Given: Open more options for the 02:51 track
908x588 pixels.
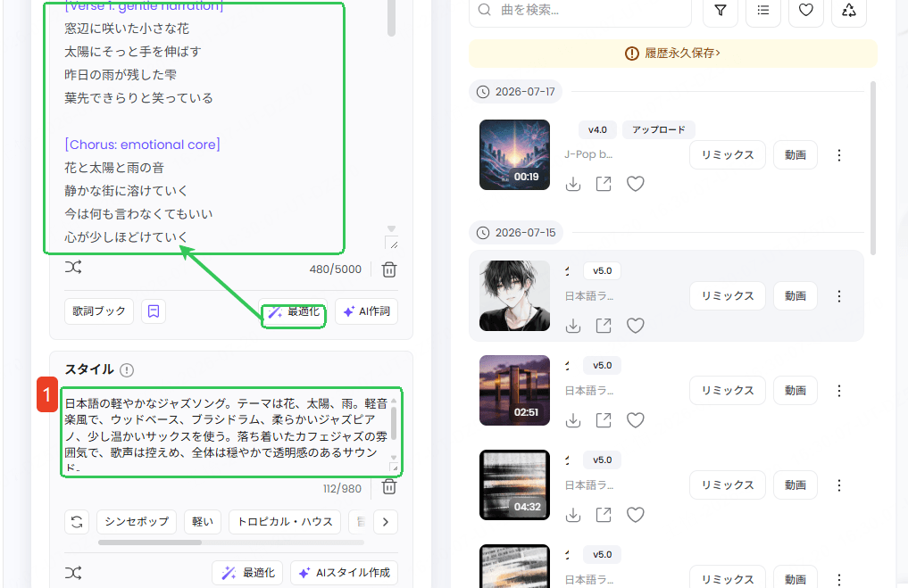Looking at the screenshot, I should [x=839, y=391].
